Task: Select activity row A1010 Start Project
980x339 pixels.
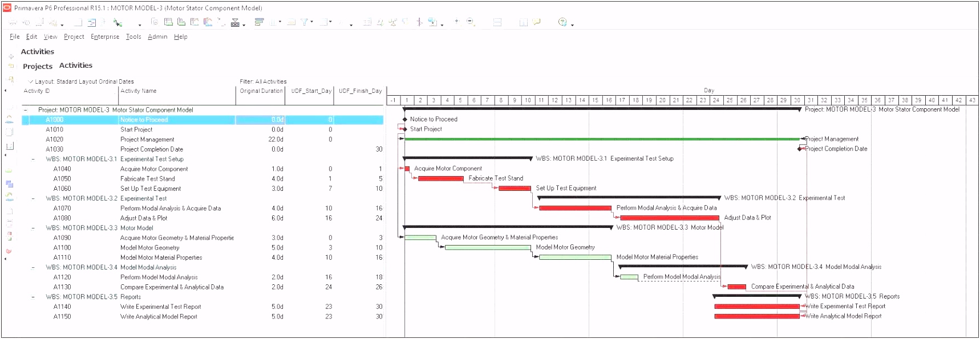Action: [203, 130]
